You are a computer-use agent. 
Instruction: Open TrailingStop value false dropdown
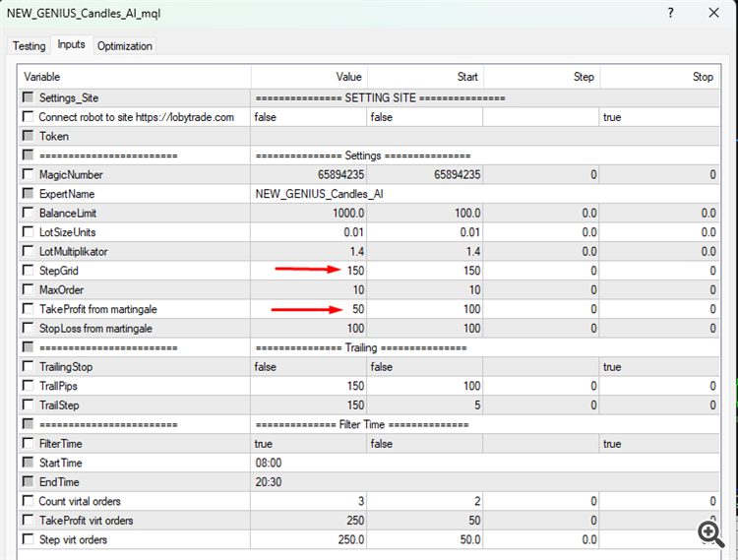[308, 366]
